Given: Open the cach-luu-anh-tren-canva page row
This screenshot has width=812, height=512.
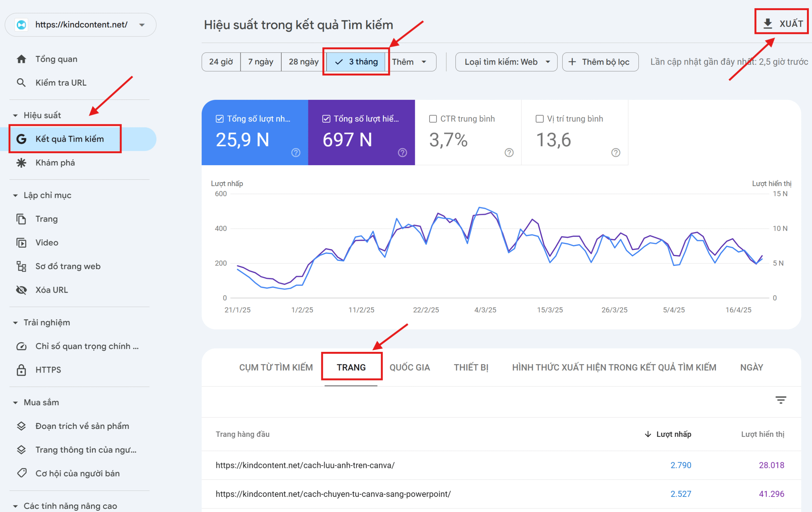Looking at the screenshot, I should pyautogui.click(x=305, y=465).
